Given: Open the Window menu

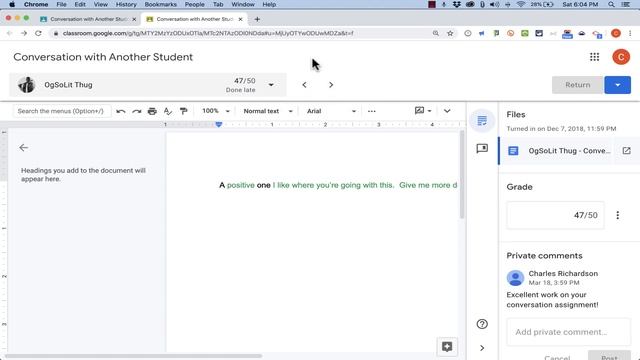Looking at the screenshot, I should [243, 4].
